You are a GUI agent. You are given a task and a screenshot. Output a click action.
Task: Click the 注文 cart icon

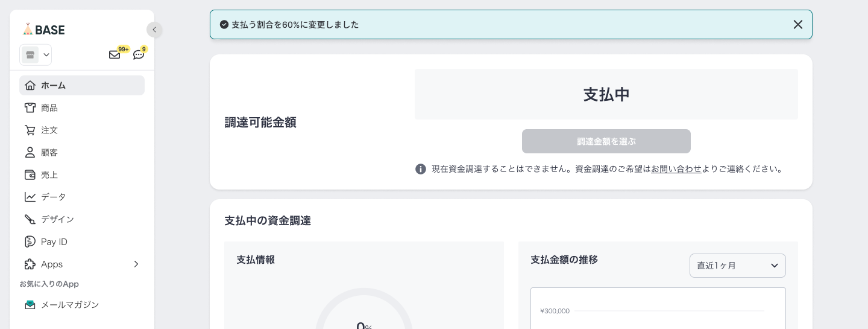click(30, 130)
